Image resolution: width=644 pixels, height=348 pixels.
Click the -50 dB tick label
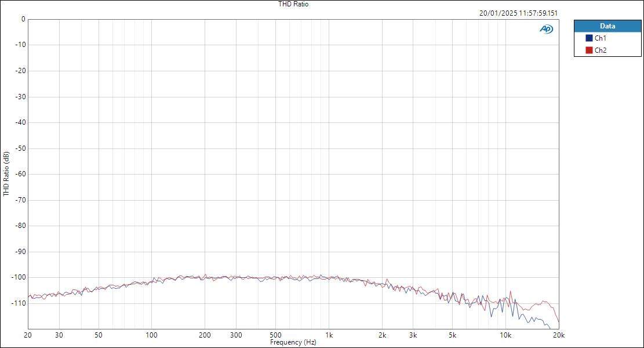[x=20, y=148]
